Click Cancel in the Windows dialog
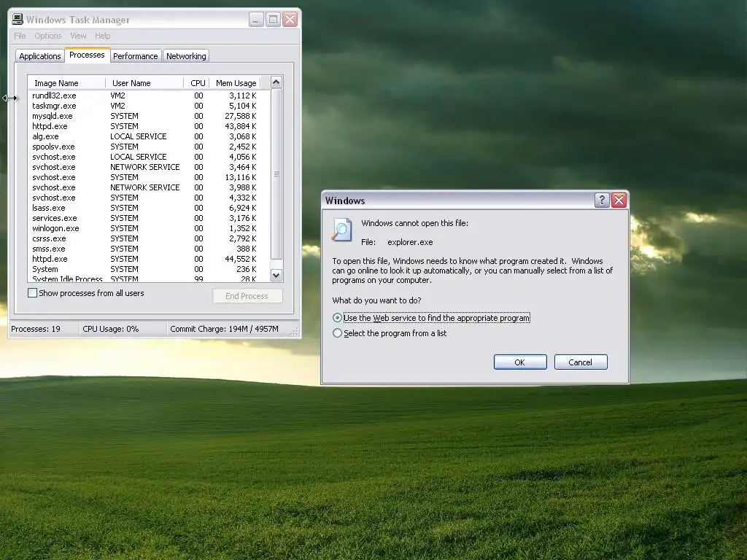This screenshot has height=560, width=747. (581, 362)
